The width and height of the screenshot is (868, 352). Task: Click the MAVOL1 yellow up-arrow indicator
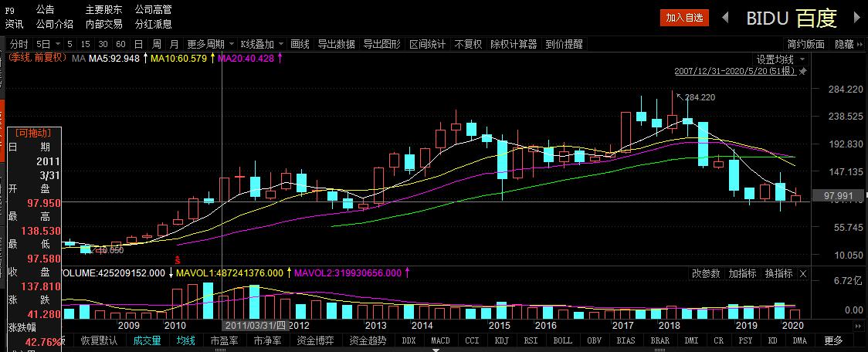coord(288,272)
